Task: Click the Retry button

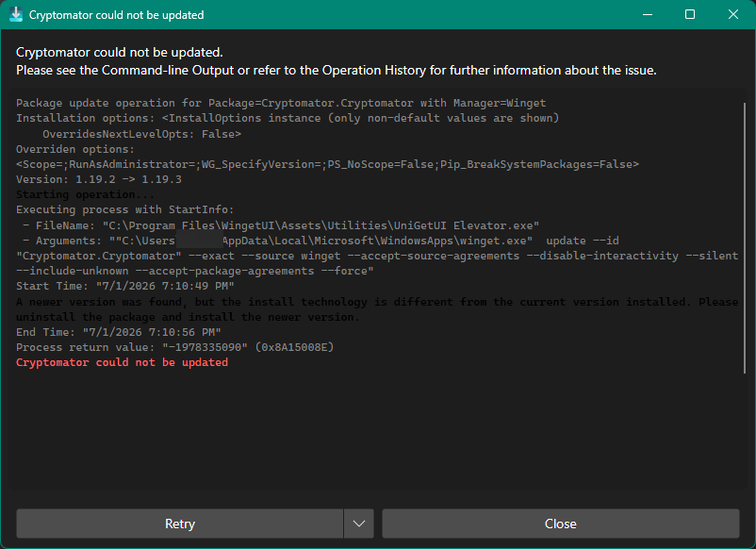Action: (179, 524)
